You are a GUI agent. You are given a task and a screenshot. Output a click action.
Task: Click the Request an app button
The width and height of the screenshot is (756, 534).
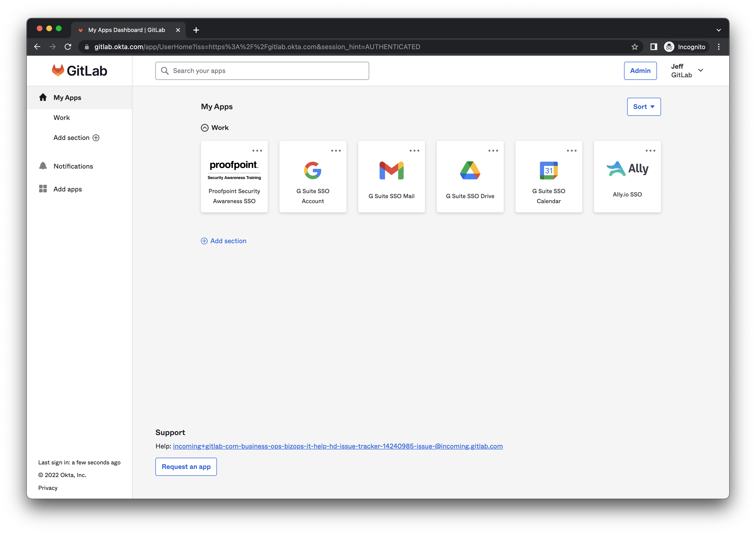tap(186, 467)
